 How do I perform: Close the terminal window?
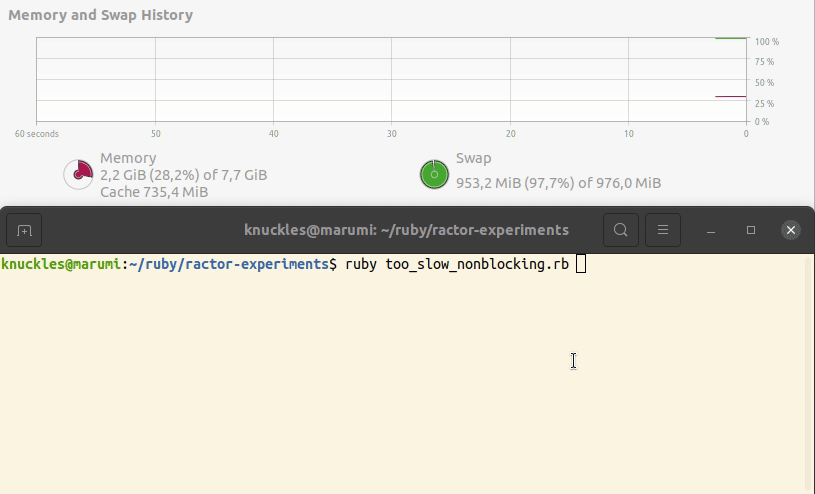(791, 230)
